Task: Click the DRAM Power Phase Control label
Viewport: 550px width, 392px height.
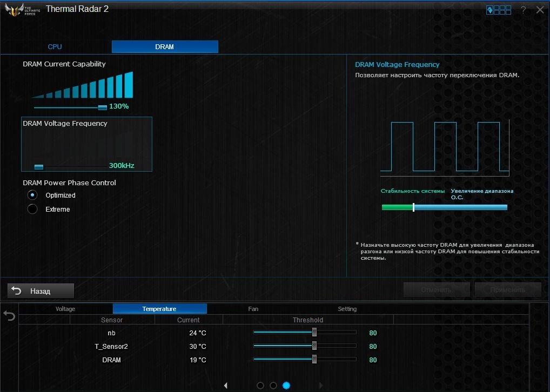Action: coord(70,183)
